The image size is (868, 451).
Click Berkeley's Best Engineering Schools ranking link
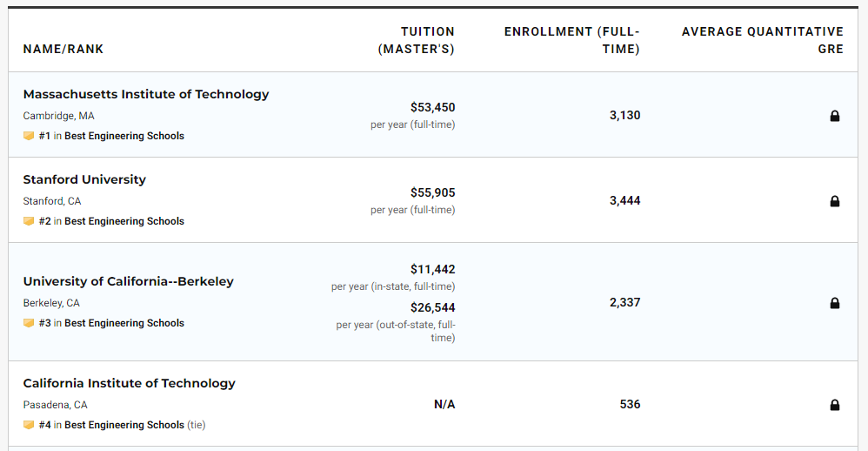(x=124, y=323)
